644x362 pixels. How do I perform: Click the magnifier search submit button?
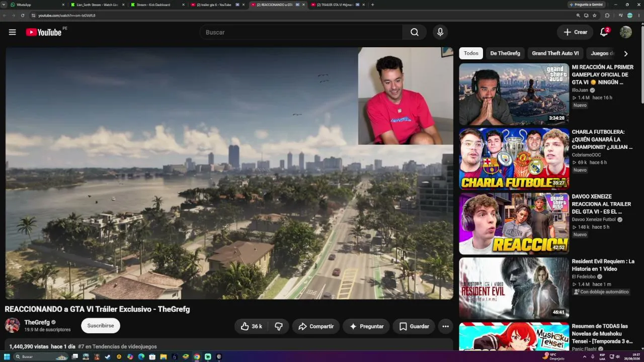point(415,32)
